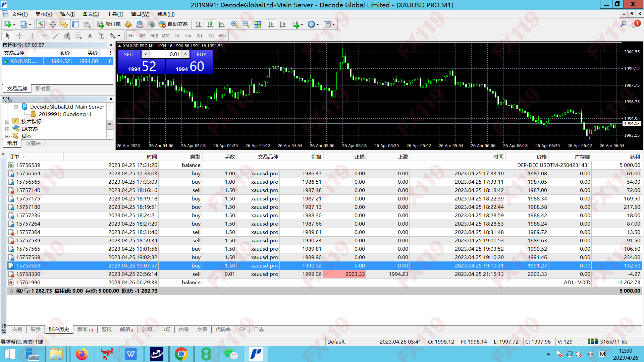Switch to the 交易 terminal tab
The height and width of the screenshot is (362, 644).
[x=17, y=329]
